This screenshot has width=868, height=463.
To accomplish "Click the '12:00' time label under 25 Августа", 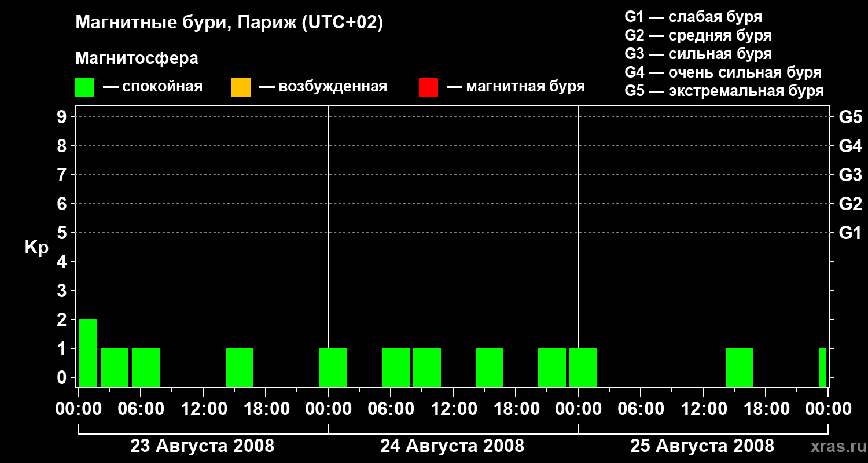I will click(x=703, y=409).
